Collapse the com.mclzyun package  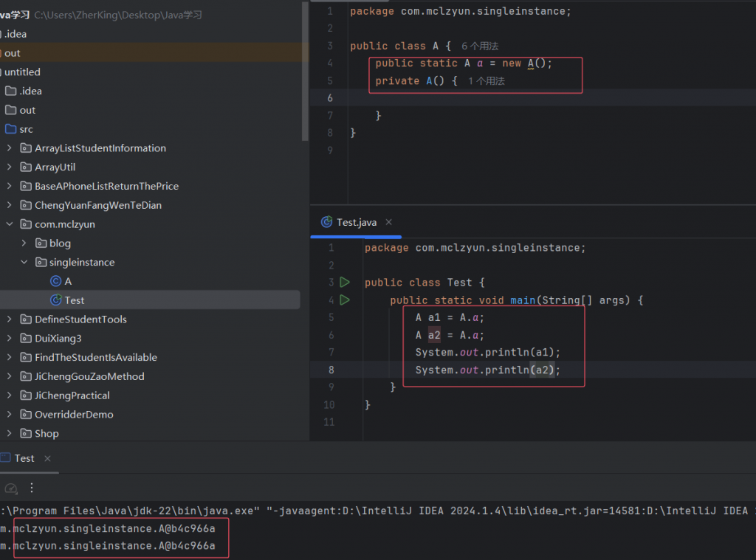click(x=9, y=224)
